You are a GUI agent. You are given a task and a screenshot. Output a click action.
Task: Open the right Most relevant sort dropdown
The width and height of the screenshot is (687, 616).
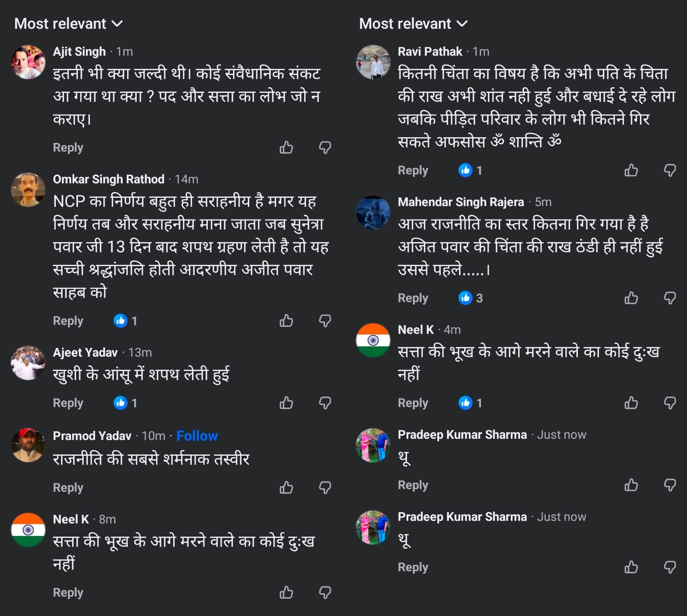(413, 24)
